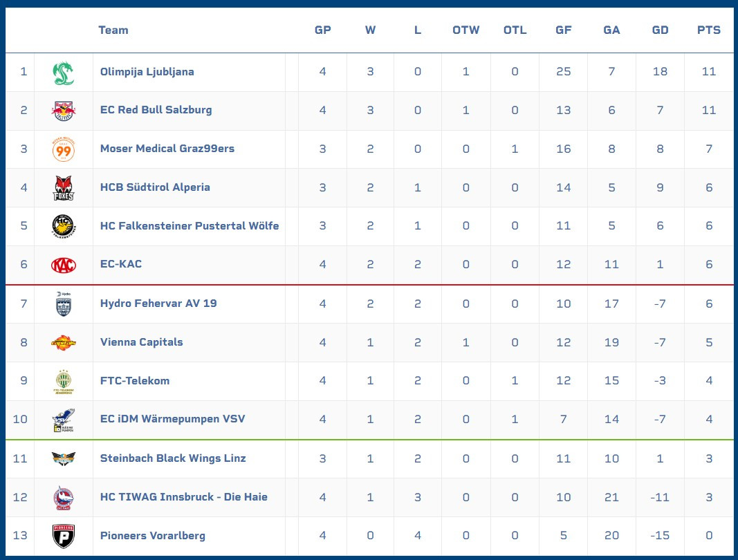Open the Hydro Fehervar AV 19 crest

[x=64, y=304]
